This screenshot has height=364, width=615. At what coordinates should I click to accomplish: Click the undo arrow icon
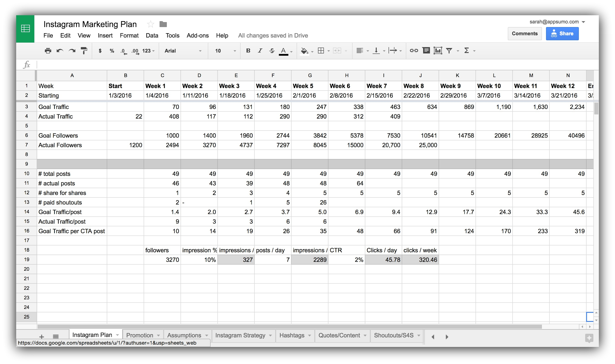pos(60,51)
